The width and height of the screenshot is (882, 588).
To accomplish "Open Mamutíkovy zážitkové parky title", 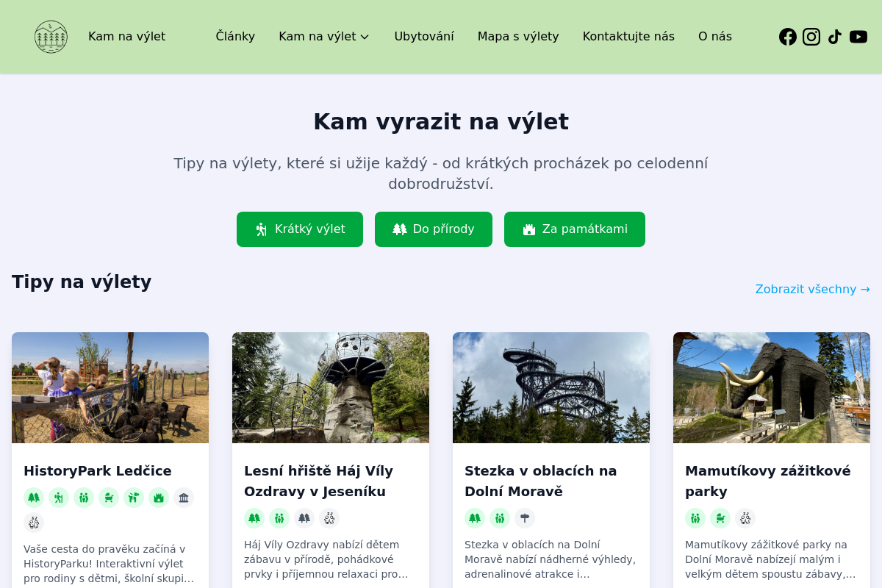I will pos(768,481).
